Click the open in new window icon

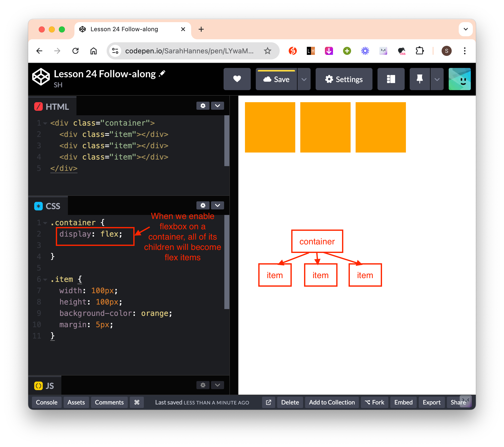[268, 402]
